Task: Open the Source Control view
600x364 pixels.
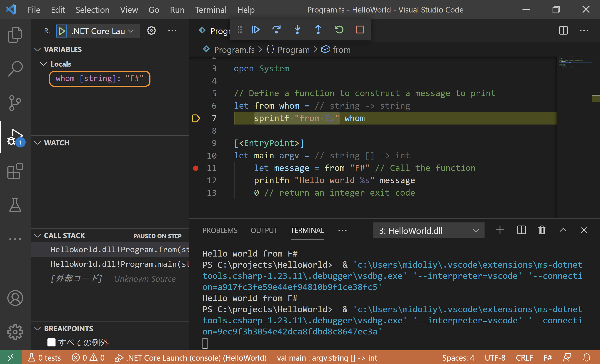Action: click(15, 103)
